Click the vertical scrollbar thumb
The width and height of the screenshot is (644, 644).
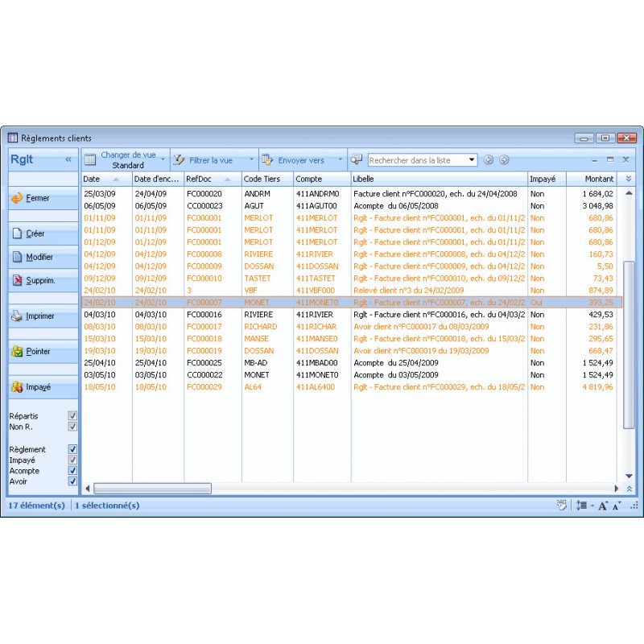click(629, 345)
